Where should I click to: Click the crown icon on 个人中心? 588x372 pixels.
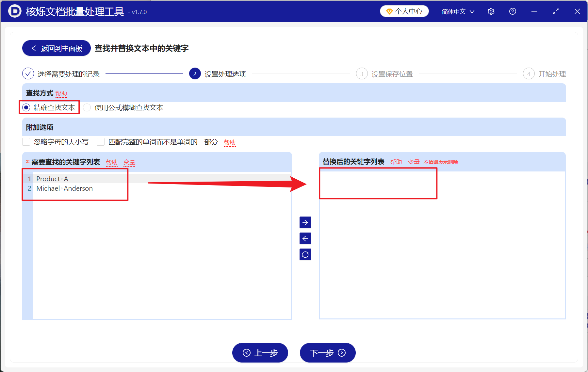[389, 11]
